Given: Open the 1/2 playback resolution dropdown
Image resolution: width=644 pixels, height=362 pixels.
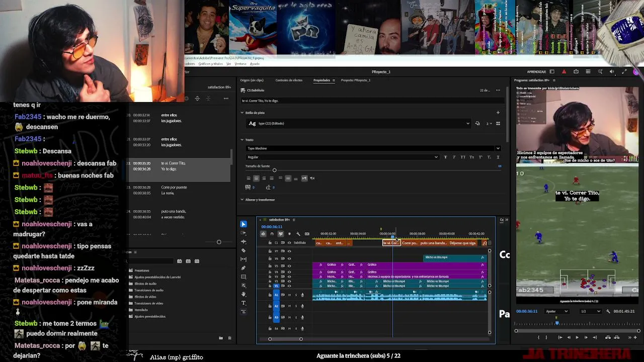Looking at the screenshot, I should click(x=591, y=311).
